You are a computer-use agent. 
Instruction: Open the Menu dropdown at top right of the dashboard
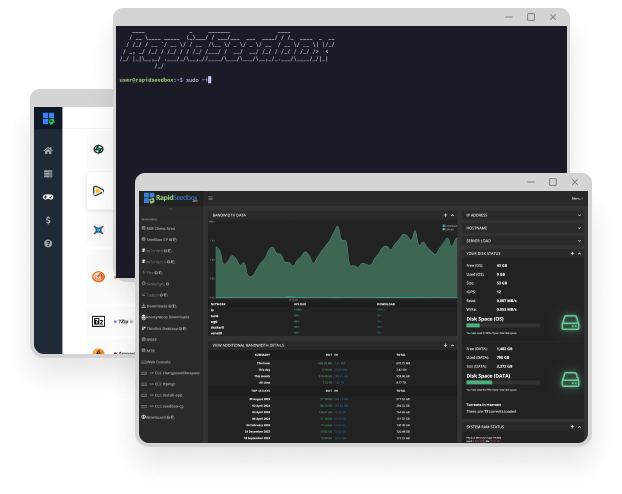[x=576, y=199]
